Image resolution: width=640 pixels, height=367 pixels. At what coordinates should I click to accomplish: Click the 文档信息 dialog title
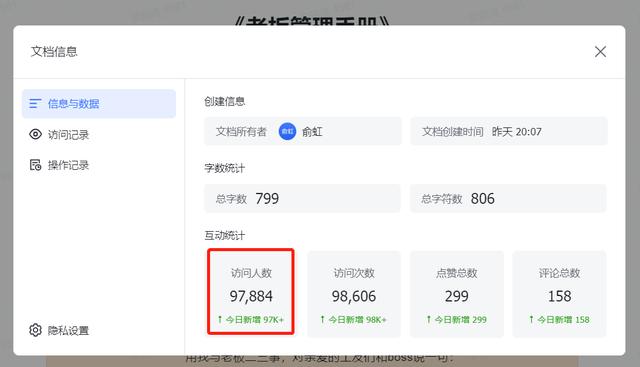[54, 51]
